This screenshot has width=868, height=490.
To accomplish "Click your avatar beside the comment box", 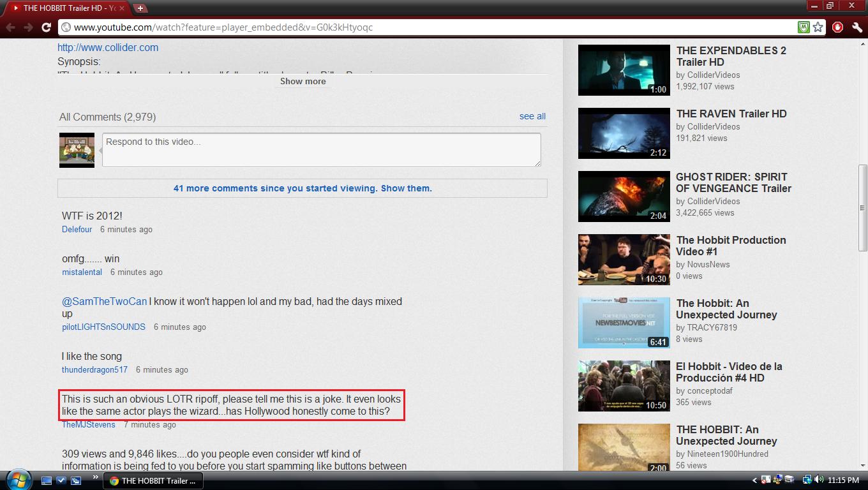I will (x=77, y=150).
